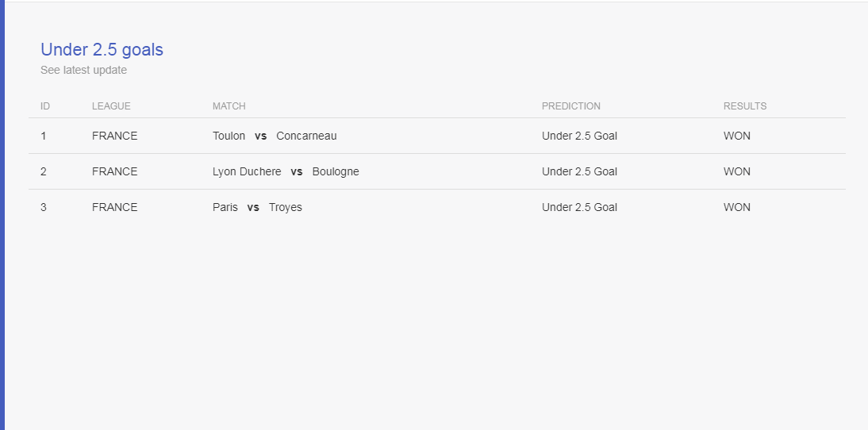This screenshot has width=868, height=430.
Task: Select the ID column header
Action: (45, 106)
